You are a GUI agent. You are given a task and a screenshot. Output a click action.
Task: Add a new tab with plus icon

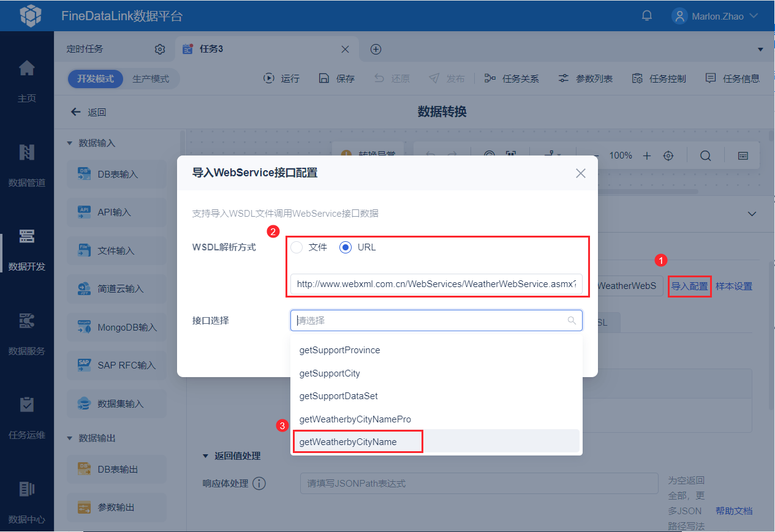tap(376, 50)
